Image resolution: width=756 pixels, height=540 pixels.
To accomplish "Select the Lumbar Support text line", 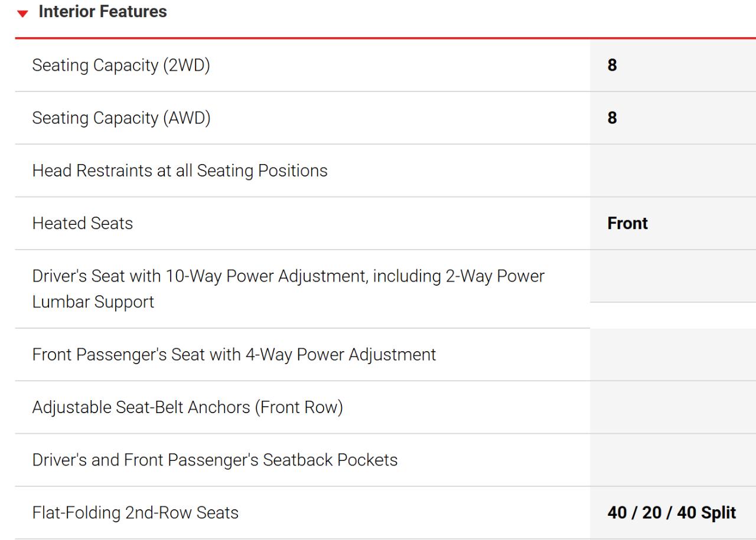I will click(x=93, y=302).
